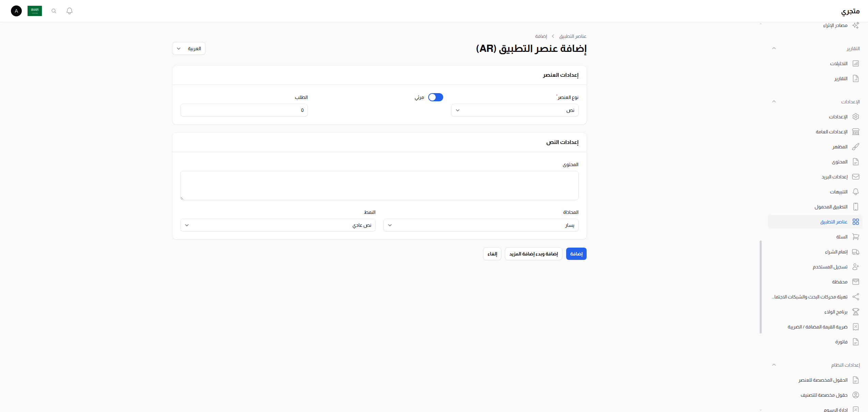The height and width of the screenshot is (412, 868).
Task: Collapse the الإعدادات sidebar section chevron
Action: (x=774, y=101)
